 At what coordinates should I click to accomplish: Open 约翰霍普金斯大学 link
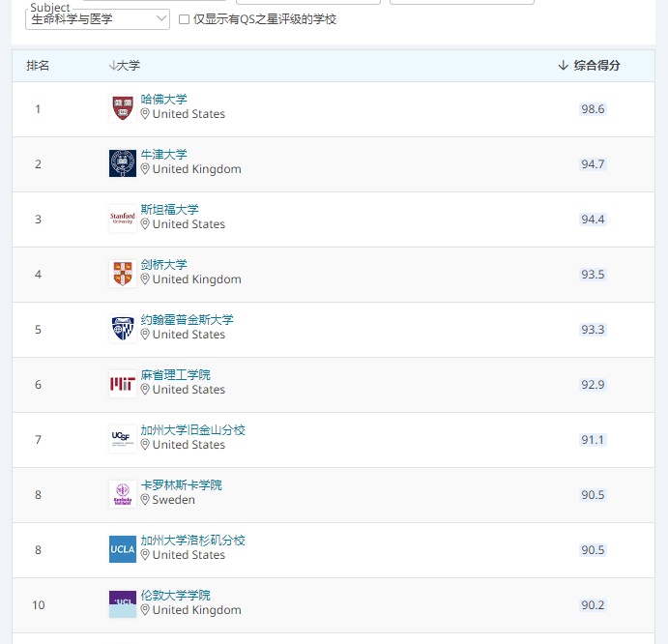pos(187,320)
